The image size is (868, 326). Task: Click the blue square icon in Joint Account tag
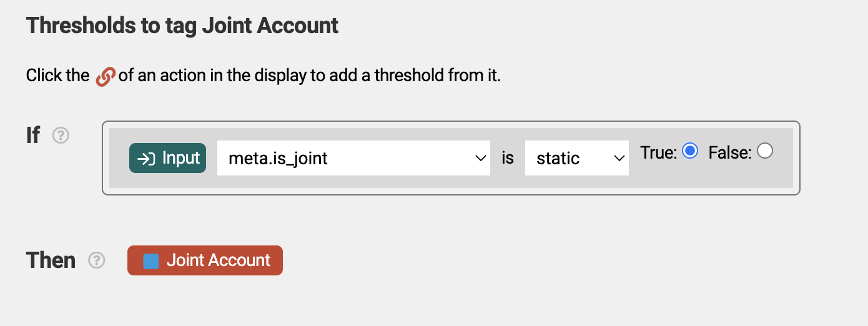tap(150, 261)
